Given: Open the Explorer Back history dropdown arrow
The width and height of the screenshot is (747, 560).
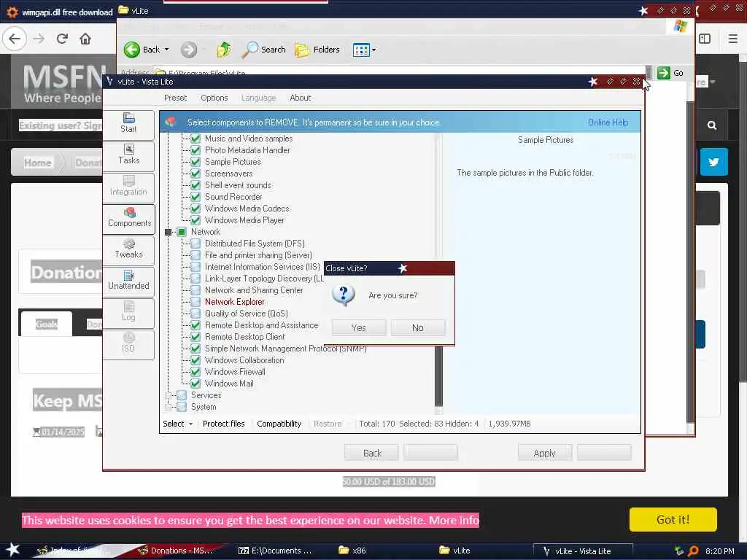Looking at the screenshot, I should point(166,49).
